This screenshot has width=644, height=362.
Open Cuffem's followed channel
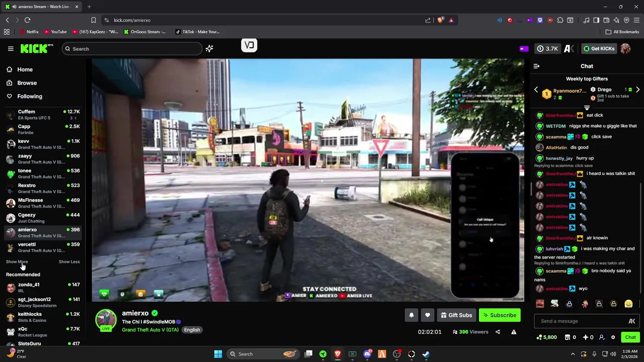(x=43, y=115)
